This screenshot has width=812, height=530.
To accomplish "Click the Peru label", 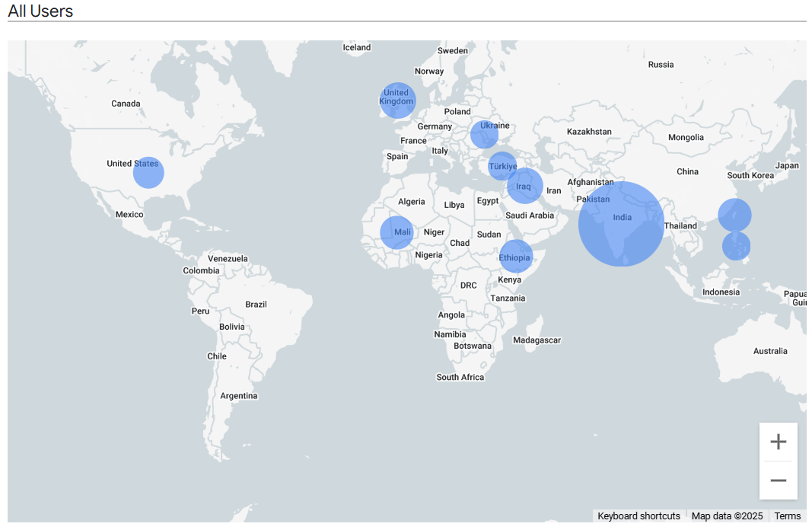I will coord(200,311).
